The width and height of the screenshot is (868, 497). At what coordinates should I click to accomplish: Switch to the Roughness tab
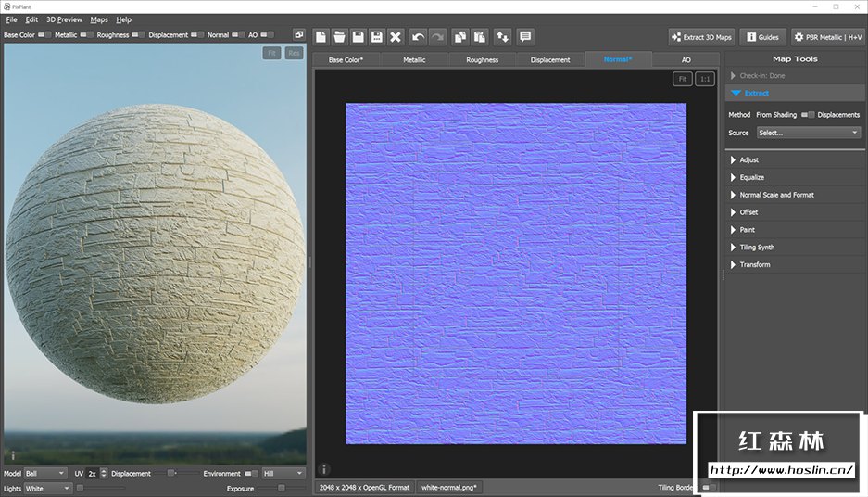pos(482,59)
